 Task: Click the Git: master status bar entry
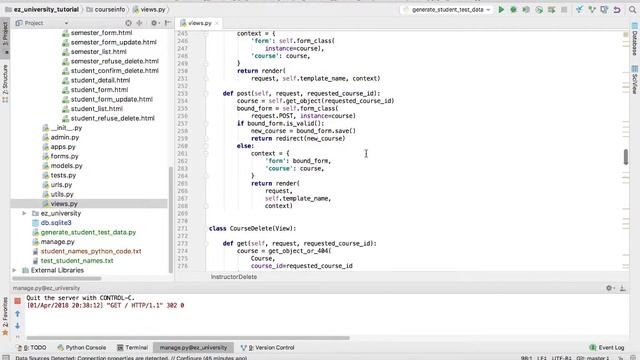point(593,358)
